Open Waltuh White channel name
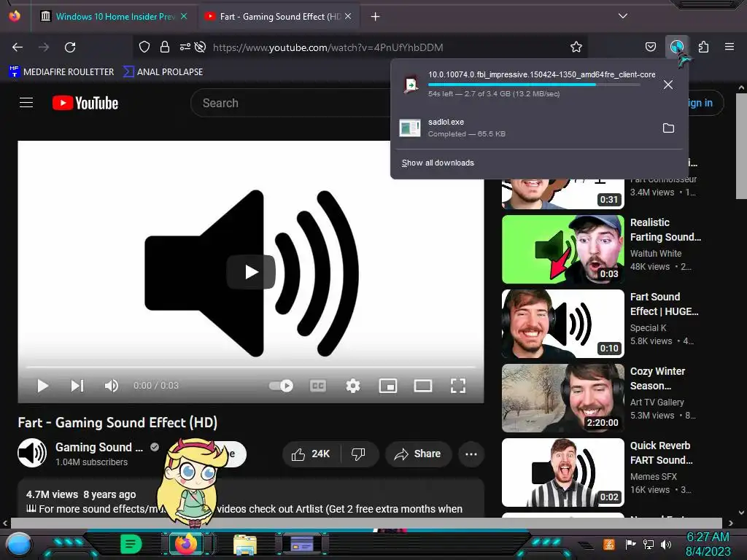This screenshot has height=560, width=747. click(x=656, y=253)
